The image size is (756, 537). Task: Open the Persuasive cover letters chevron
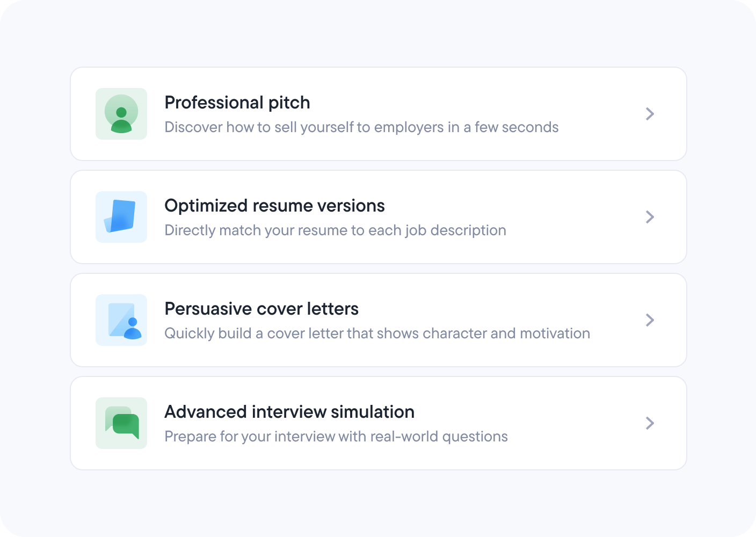650,320
